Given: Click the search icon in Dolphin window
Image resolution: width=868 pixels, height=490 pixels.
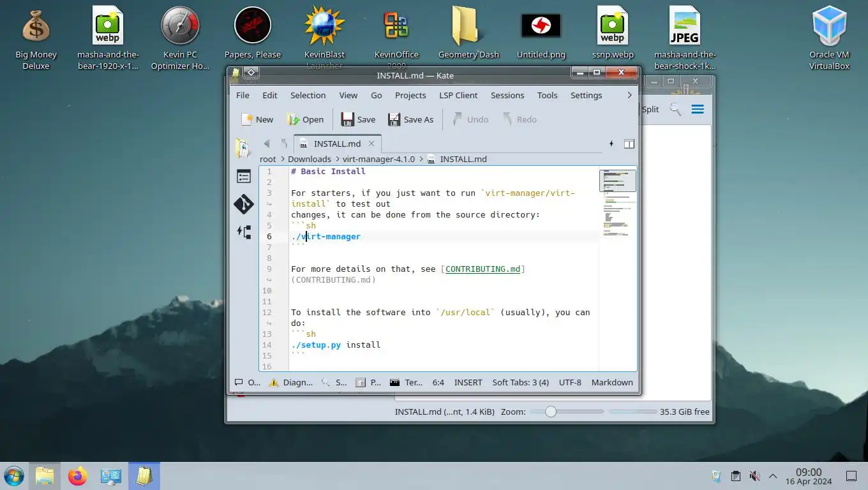Looking at the screenshot, I should (675, 109).
